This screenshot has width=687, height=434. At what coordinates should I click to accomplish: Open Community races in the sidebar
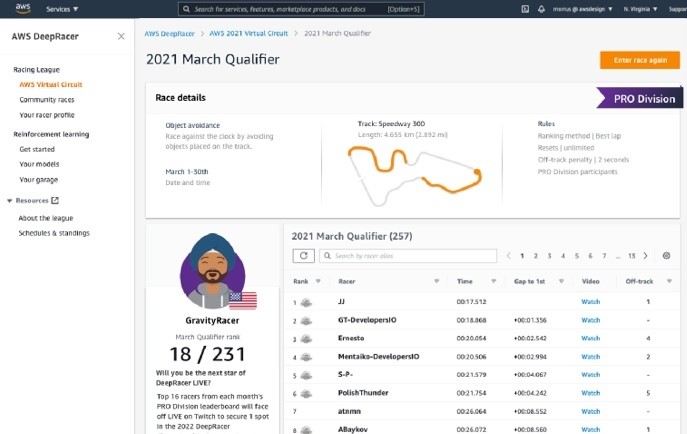(47, 100)
